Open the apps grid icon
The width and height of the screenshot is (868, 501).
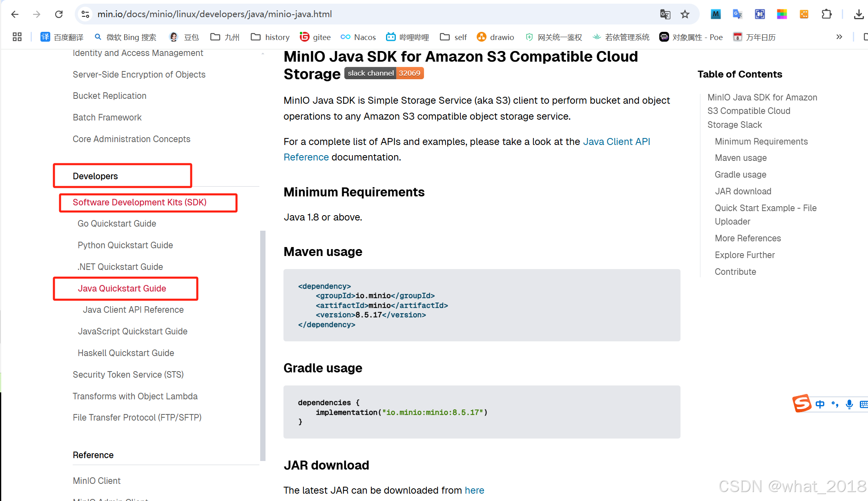[x=17, y=37]
